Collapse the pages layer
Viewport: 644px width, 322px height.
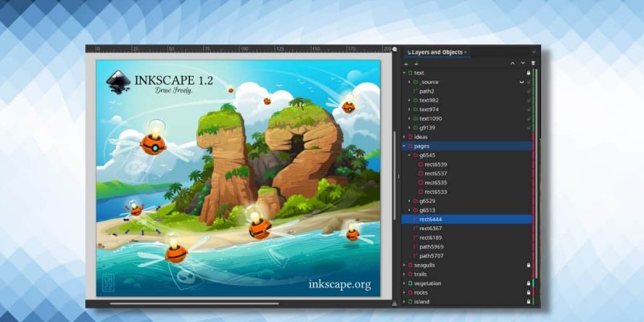click(404, 146)
